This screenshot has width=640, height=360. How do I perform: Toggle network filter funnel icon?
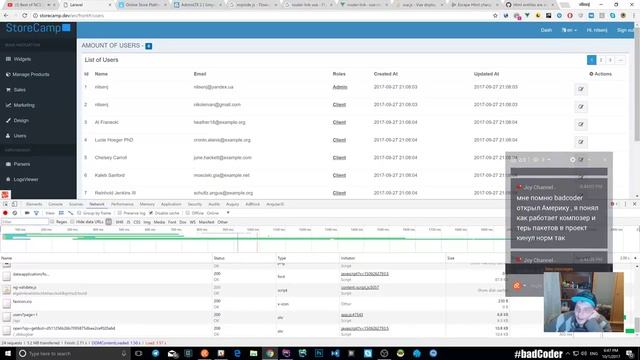36,213
